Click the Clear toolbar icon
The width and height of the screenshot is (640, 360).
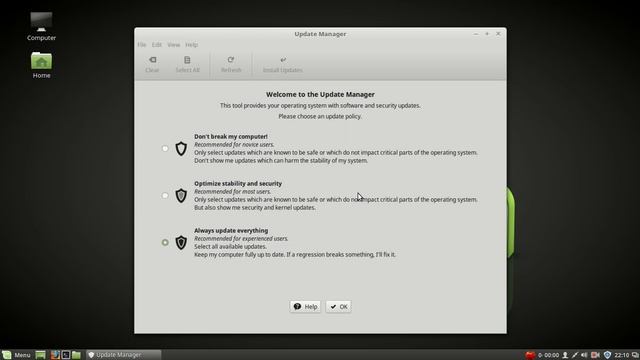(x=152, y=60)
